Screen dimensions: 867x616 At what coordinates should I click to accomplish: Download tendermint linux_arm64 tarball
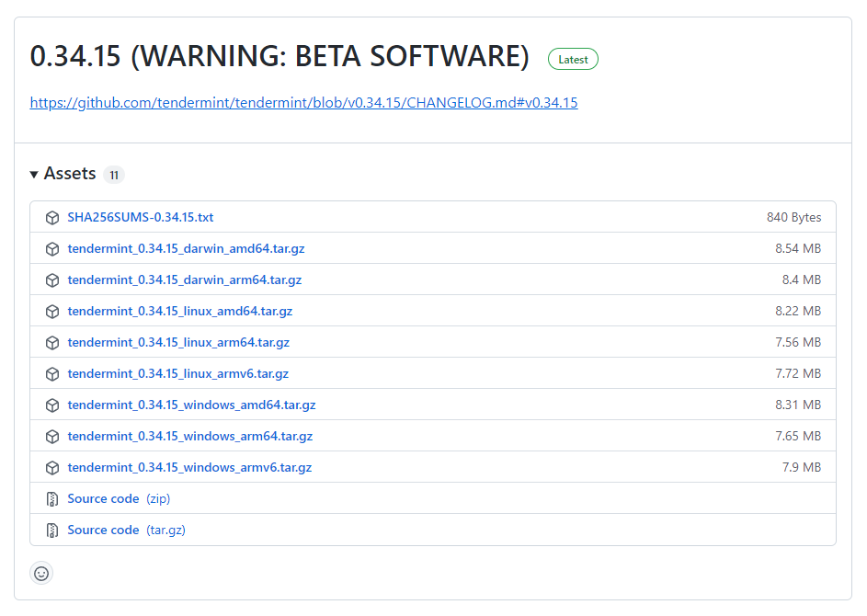point(178,342)
